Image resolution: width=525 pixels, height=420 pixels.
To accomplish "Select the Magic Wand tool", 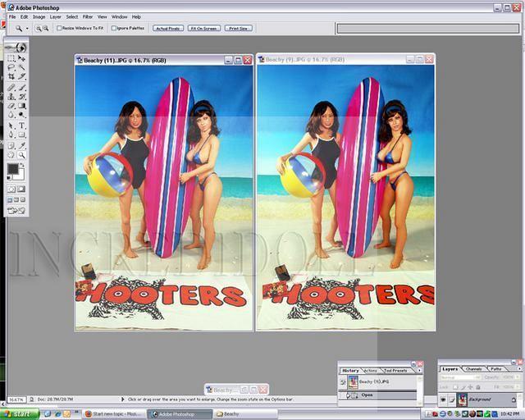I will pyautogui.click(x=21, y=67).
